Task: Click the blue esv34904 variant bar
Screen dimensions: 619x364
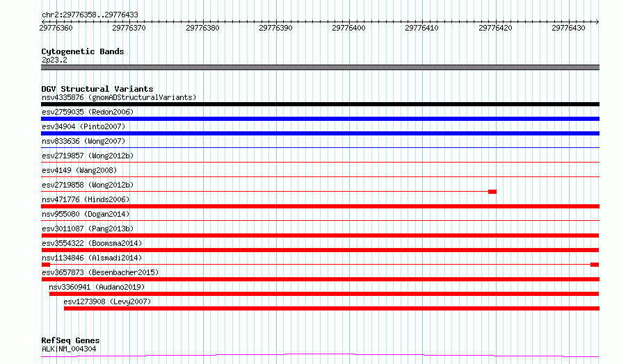Action: pos(320,133)
